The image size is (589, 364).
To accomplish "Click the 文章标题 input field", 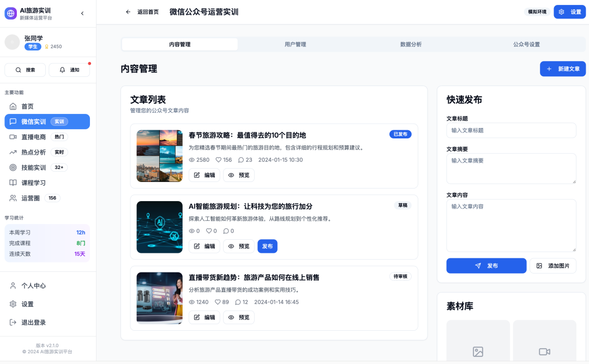I will pyautogui.click(x=511, y=130).
